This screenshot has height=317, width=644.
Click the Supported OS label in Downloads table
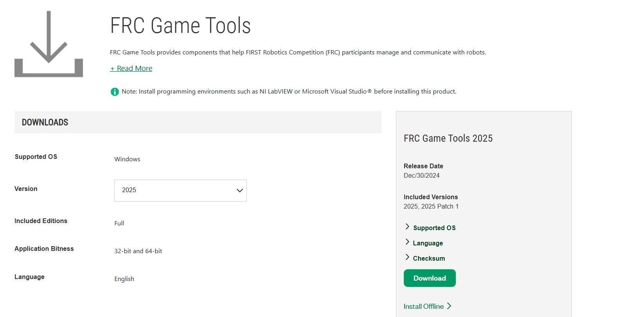click(36, 157)
